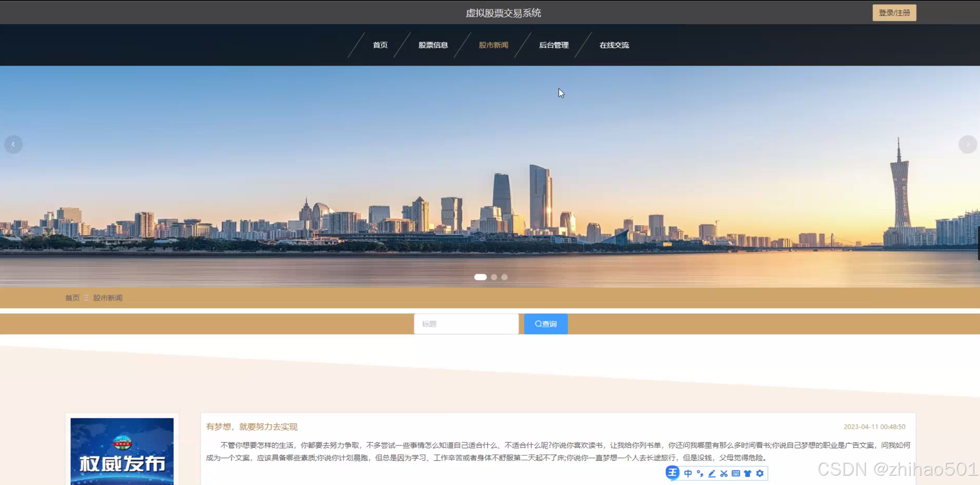This screenshot has width=980, height=485.
Task: Toggle Chinese/English input mode (中)
Action: point(688,473)
